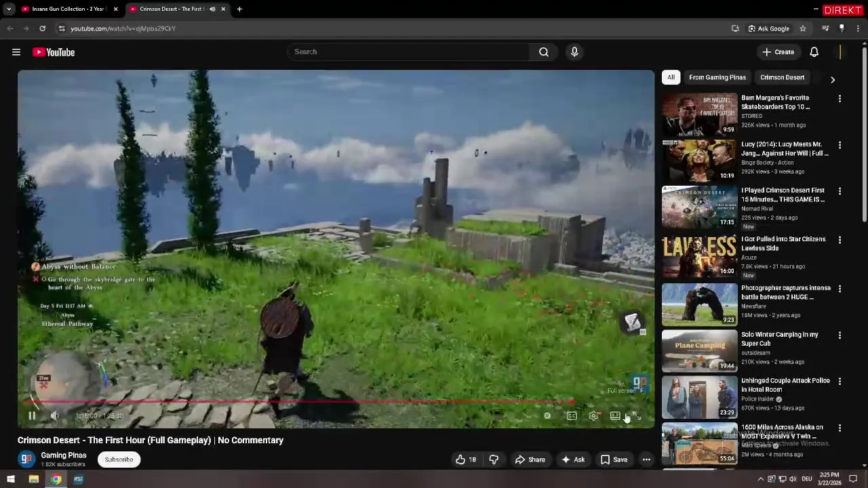Toggle autoplay switch in player
868x488 pixels.
tap(547, 415)
